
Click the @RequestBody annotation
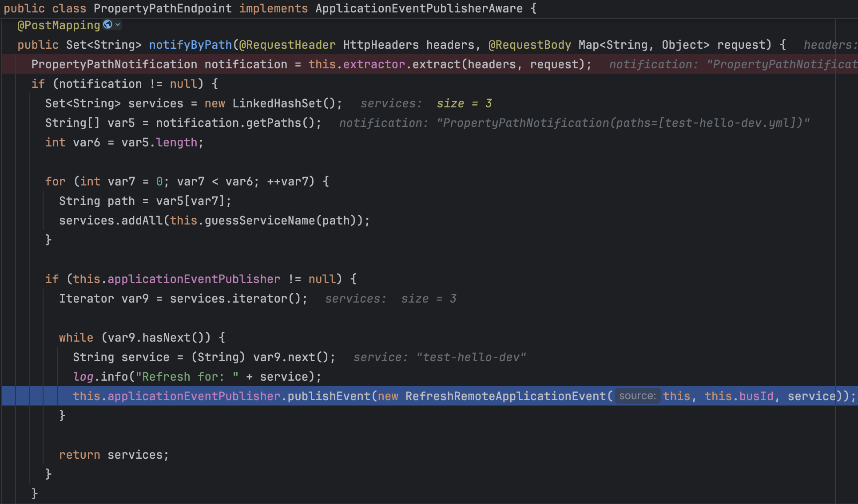pos(529,45)
